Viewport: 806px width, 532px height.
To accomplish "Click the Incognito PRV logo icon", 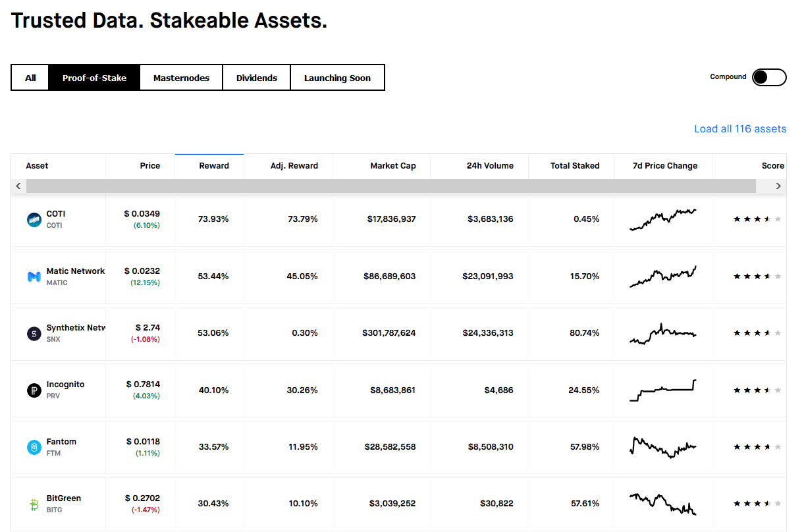I will [x=34, y=390].
